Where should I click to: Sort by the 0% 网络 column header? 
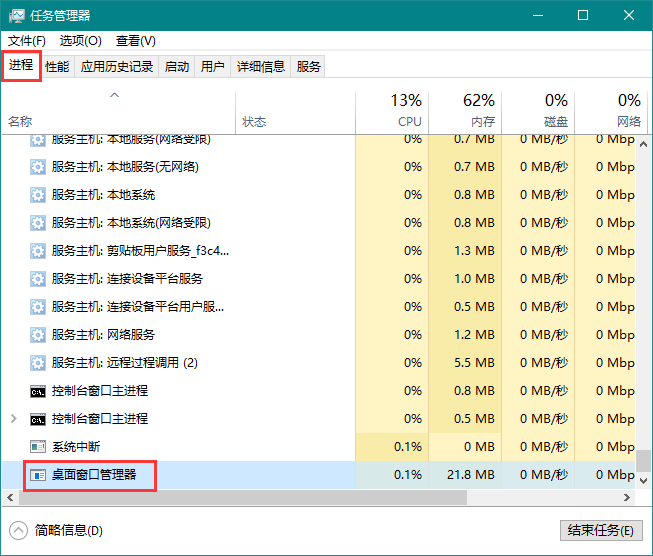(x=611, y=112)
